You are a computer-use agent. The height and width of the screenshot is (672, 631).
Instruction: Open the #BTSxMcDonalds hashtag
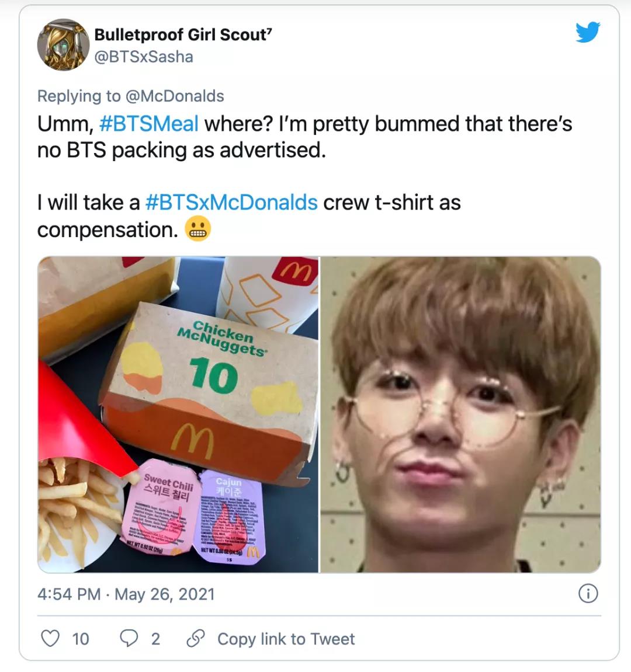231,203
